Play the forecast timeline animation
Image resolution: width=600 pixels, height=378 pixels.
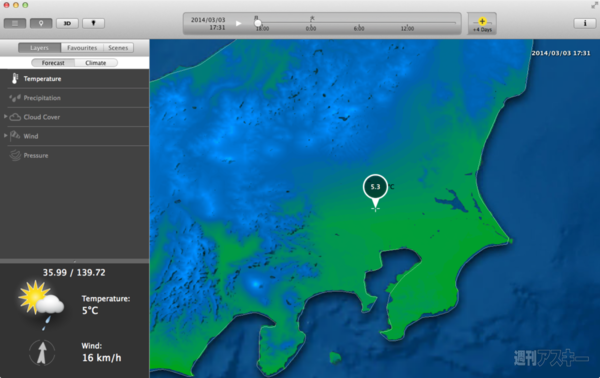(238, 24)
